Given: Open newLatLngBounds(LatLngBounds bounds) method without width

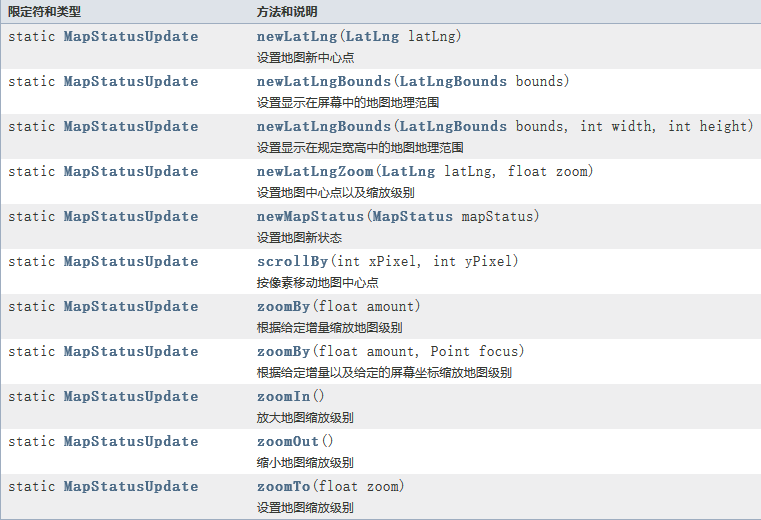Looking at the screenshot, I should (324, 82).
